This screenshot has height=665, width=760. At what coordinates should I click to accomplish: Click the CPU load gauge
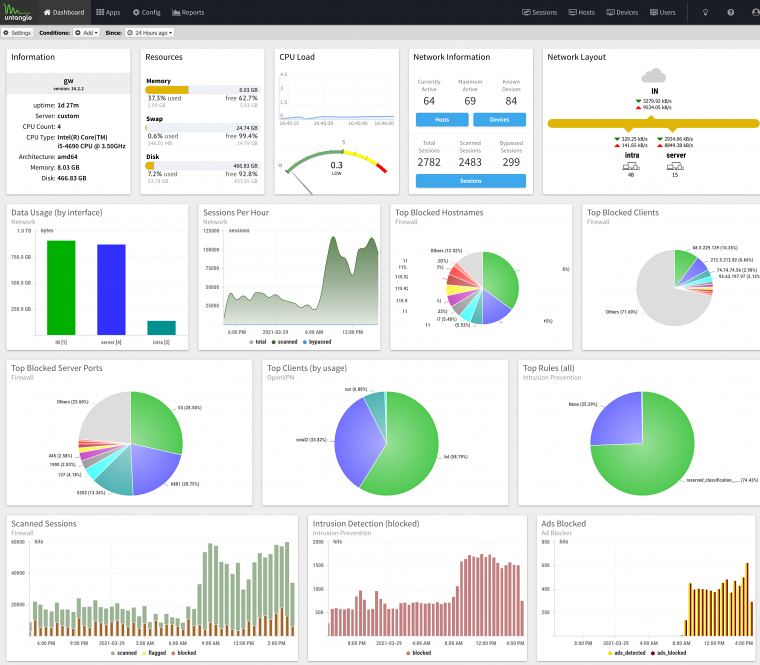coord(335,165)
